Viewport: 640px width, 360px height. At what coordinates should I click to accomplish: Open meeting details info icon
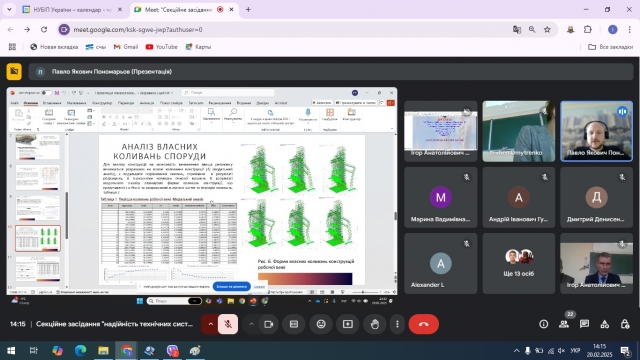pyautogui.click(x=544, y=324)
